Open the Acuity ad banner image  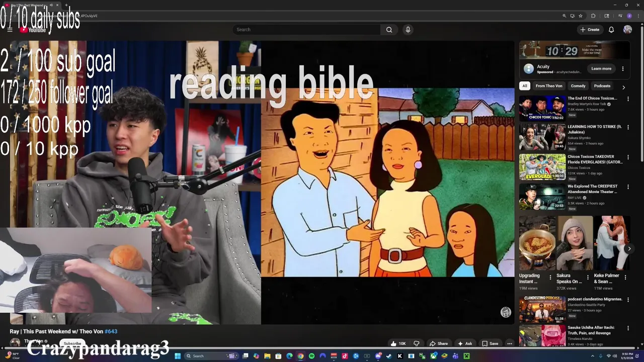click(x=575, y=50)
